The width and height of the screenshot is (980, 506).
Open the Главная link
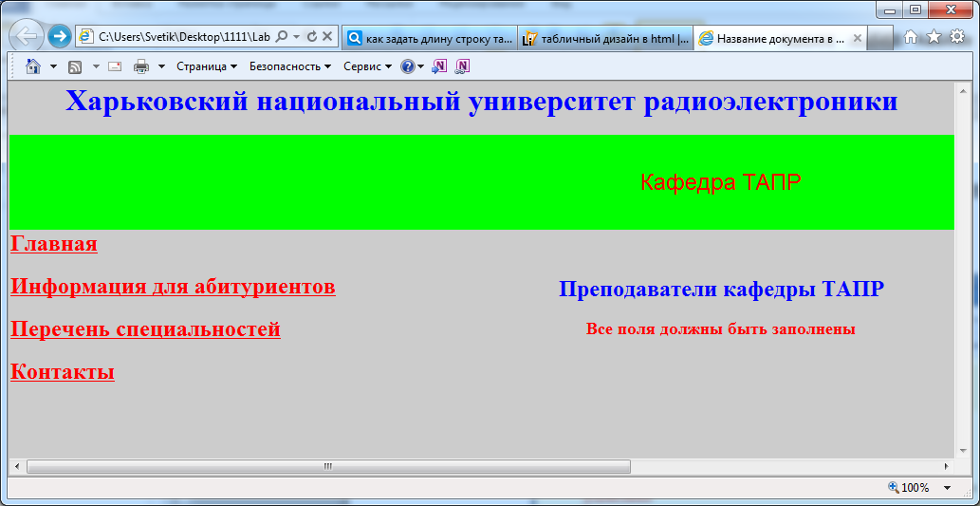pyautogui.click(x=54, y=243)
